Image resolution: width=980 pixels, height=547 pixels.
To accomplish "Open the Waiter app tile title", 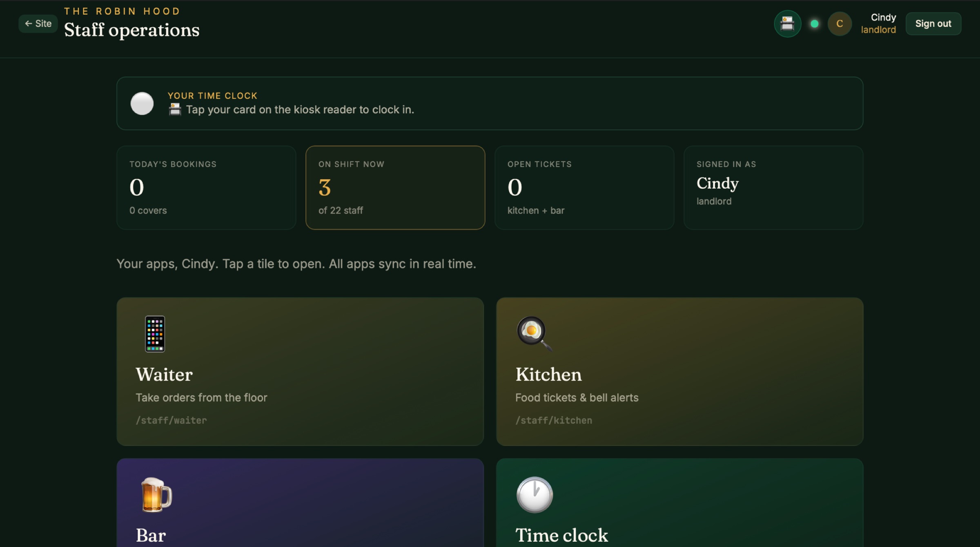I will click(164, 374).
